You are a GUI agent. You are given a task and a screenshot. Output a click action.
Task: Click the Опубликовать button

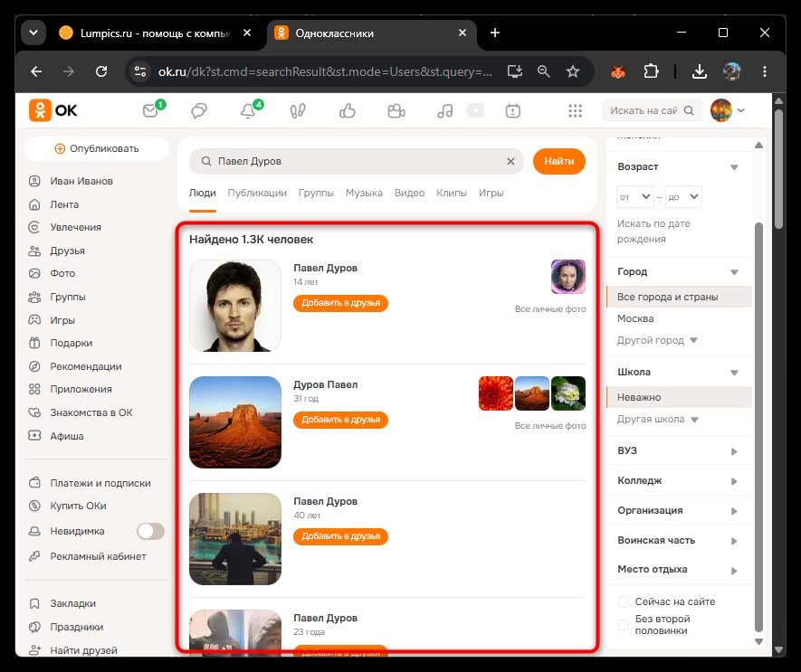coord(97,148)
